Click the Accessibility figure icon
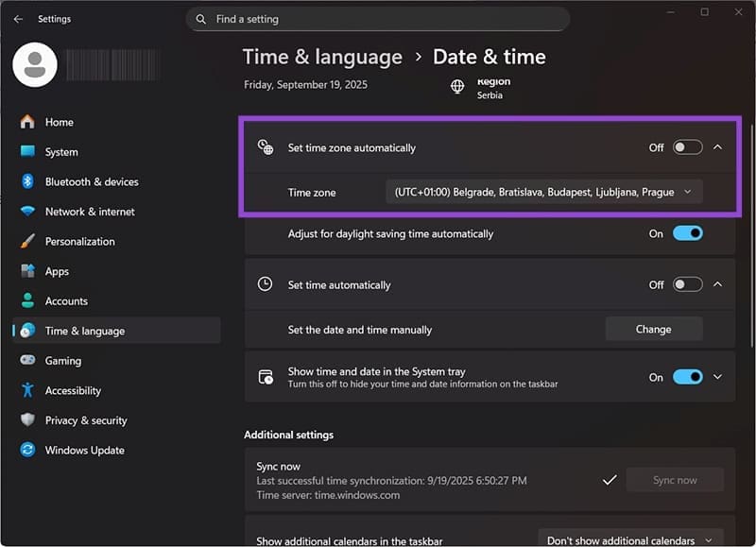Viewport: 756px width, 547px height. [x=27, y=390]
